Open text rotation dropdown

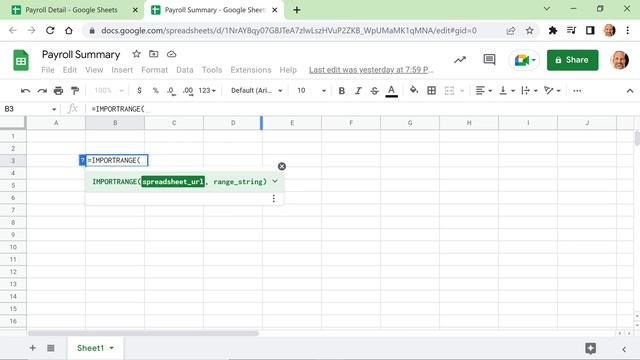coord(552,91)
